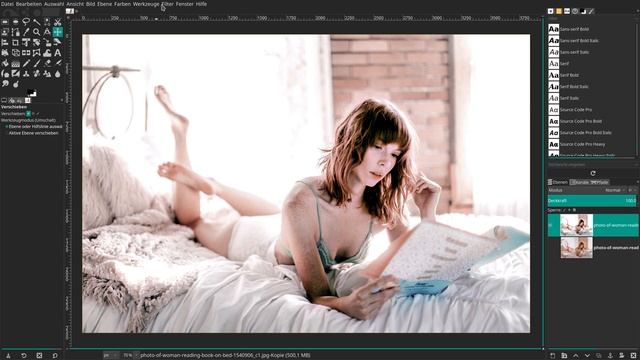Anchor the floating layer button

(610, 356)
